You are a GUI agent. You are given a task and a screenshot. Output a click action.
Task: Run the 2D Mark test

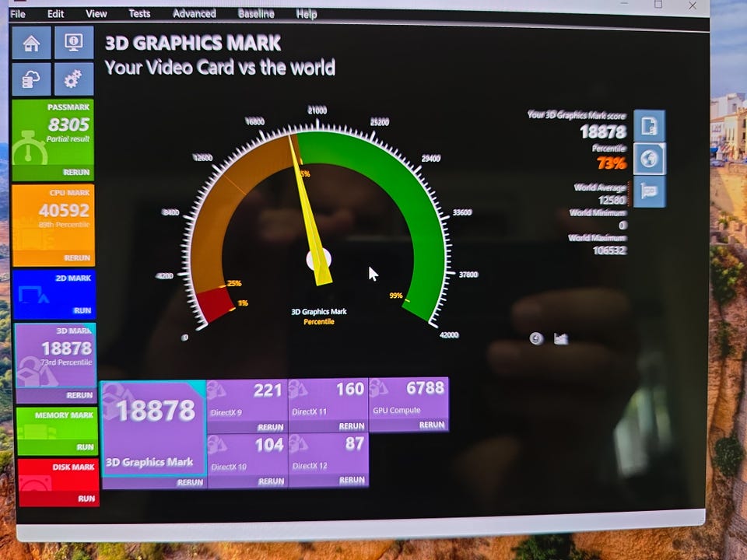82,310
